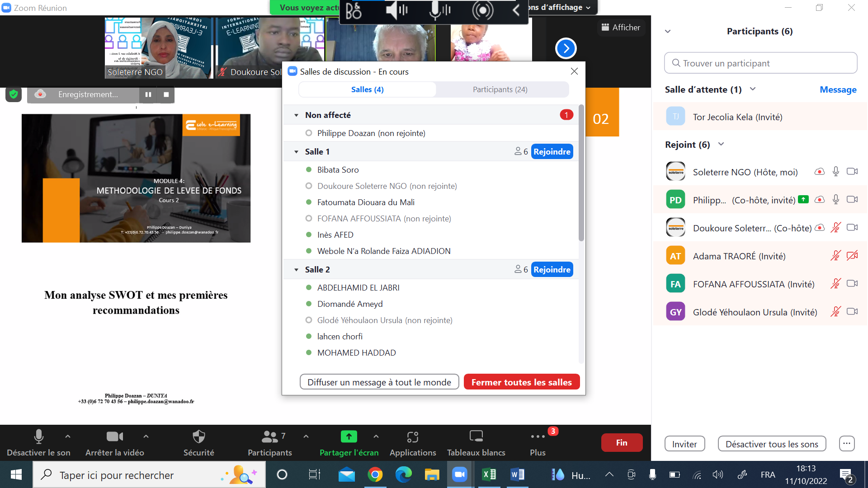Toggle muted microphone of Glodé Yéhoulaon Ursula
This screenshot has width=868, height=488.
835,312
